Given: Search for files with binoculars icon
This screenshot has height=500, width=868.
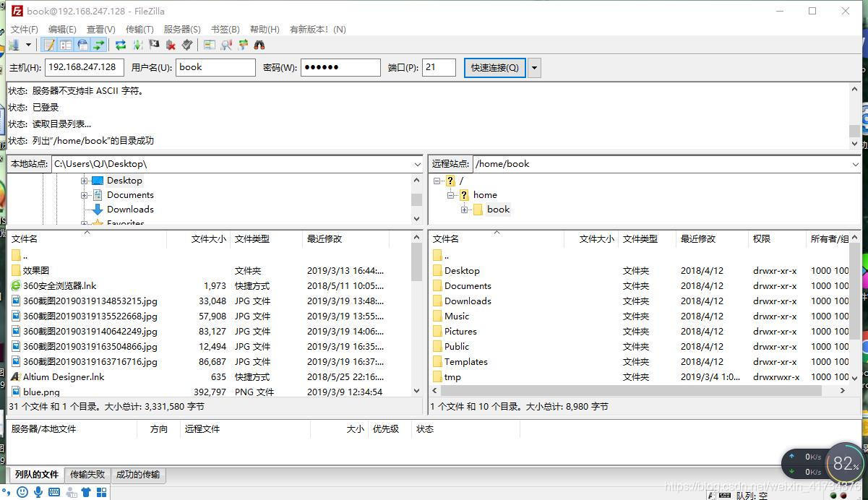Looking at the screenshot, I should [x=259, y=45].
